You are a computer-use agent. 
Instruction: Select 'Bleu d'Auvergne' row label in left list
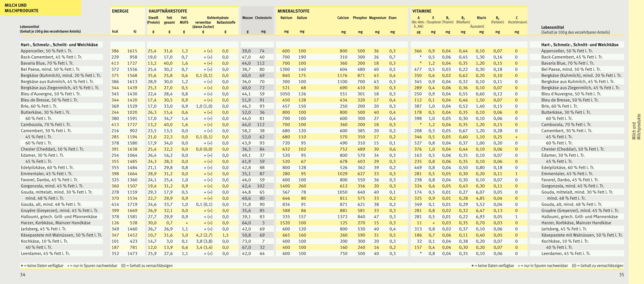[51, 94]
